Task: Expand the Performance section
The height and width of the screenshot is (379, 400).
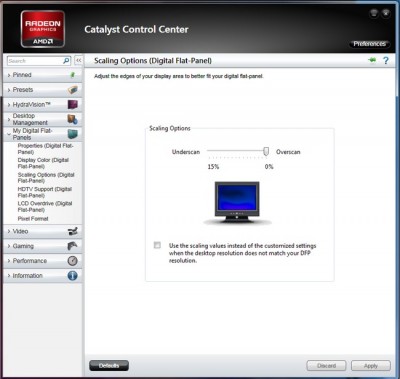Action: pos(42,261)
